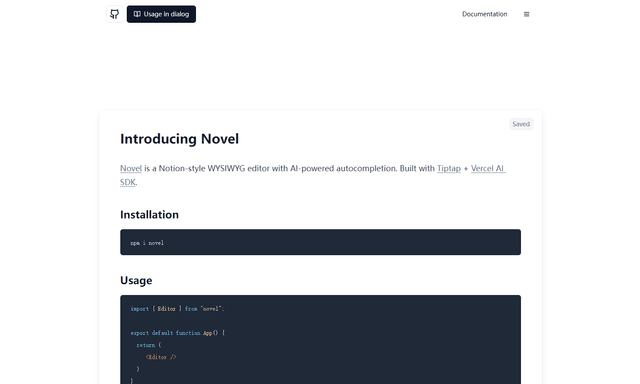This screenshot has width=640, height=384.
Task: Follow the Novel hyperlink in the intro paragraph
Action: coord(131,169)
